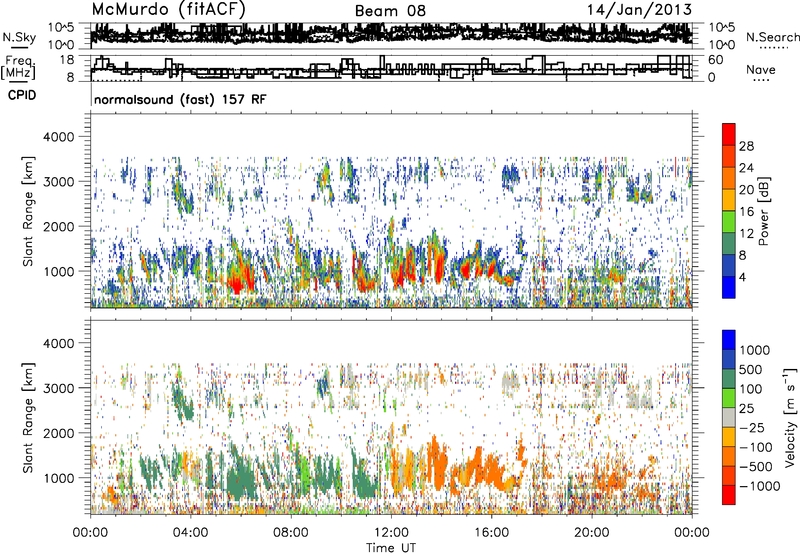Image resolution: width=800 pixels, height=554 pixels.
Task: Pick the gray segment of Velocity colorbar
Action: [x=729, y=417]
